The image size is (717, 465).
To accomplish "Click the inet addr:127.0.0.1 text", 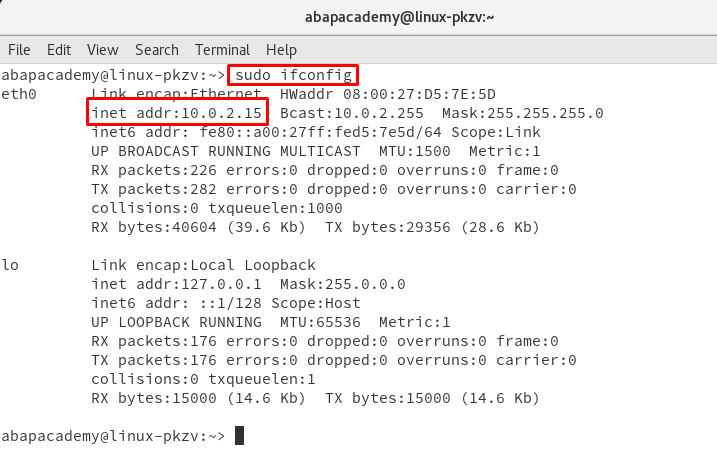I will pos(177,284).
